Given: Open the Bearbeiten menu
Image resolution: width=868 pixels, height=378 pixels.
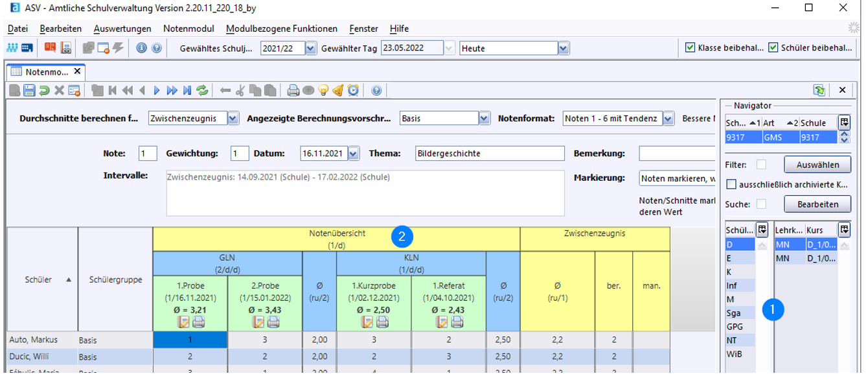Looking at the screenshot, I should tap(60, 29).
